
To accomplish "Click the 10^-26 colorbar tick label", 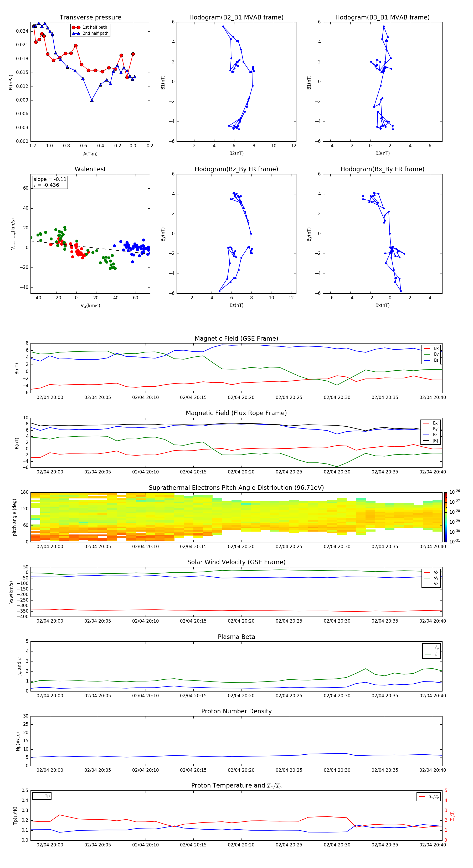I will pos(455,492).
